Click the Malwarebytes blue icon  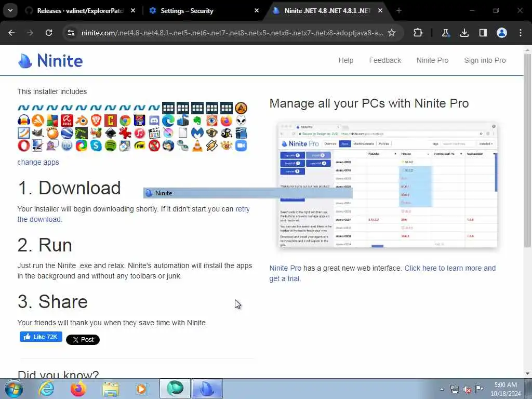(x=197, y=133)
